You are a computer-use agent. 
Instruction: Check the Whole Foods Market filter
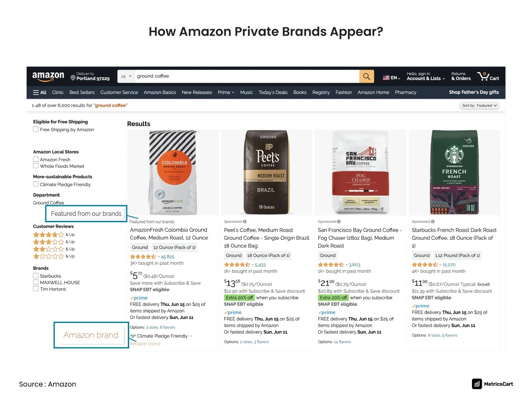click(36, 166)
